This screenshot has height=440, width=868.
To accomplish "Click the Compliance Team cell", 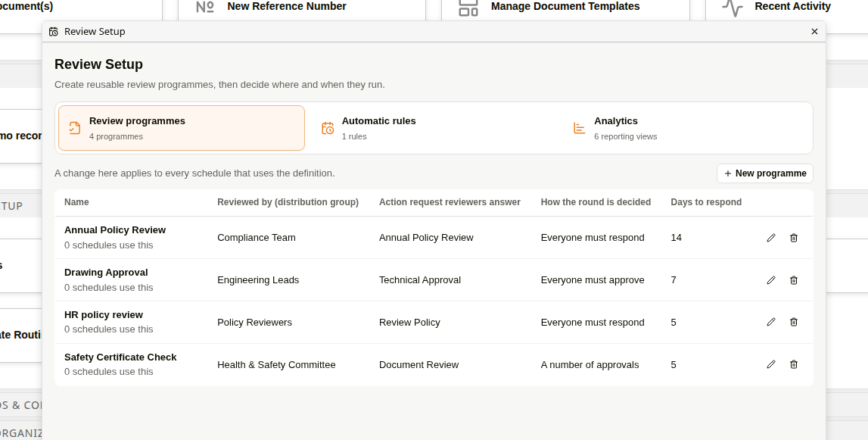I will pyautogui.click(x=257, y=238).
